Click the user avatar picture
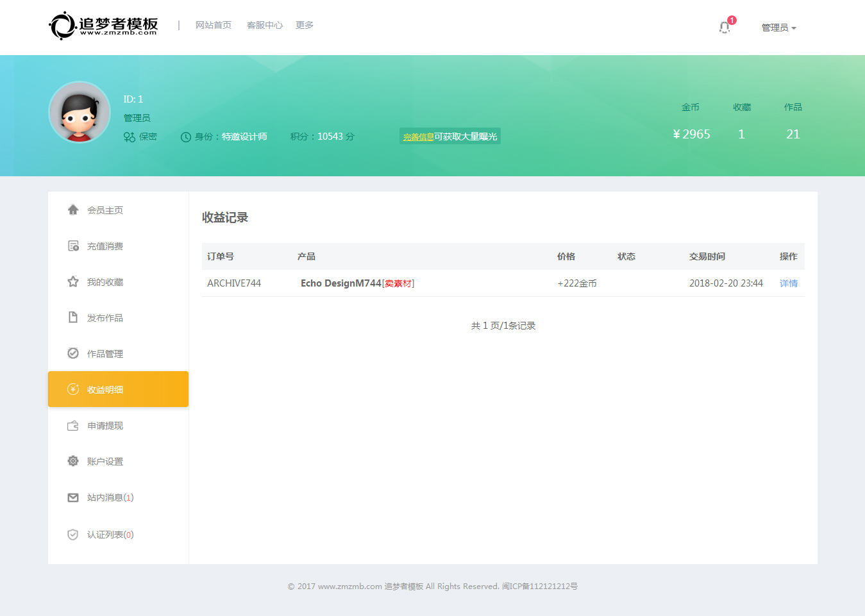865x616 pixels. click(80, 112)
